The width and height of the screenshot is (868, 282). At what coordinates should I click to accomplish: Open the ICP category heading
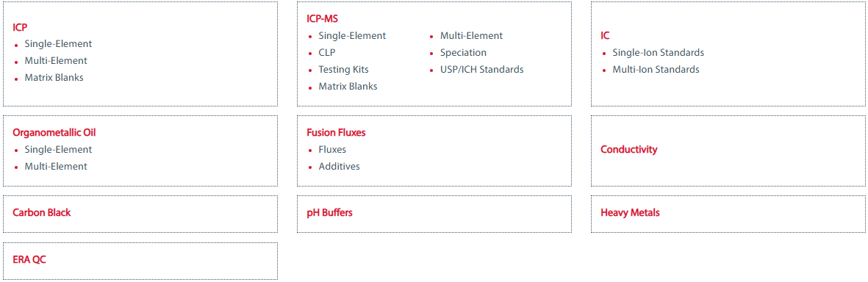click(x=20, y=26)
